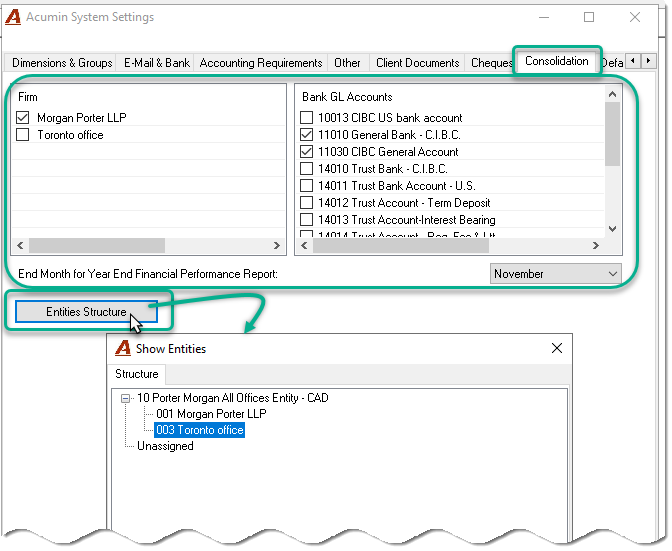
Task: Open the E-Mail & Bank tab
Action: click(156, 63)
